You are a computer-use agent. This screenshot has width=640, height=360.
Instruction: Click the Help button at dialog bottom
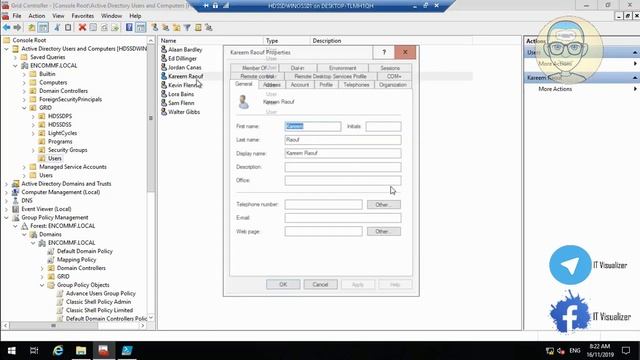tap(395, 284)
